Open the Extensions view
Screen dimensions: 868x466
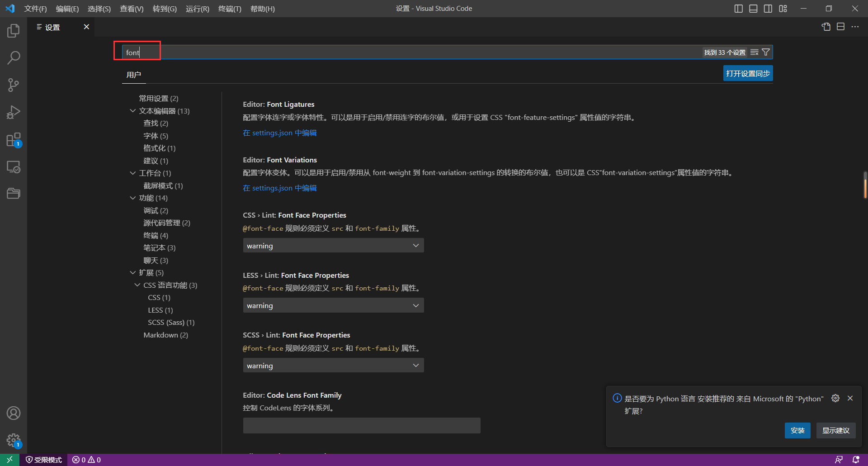pos(14,140)
